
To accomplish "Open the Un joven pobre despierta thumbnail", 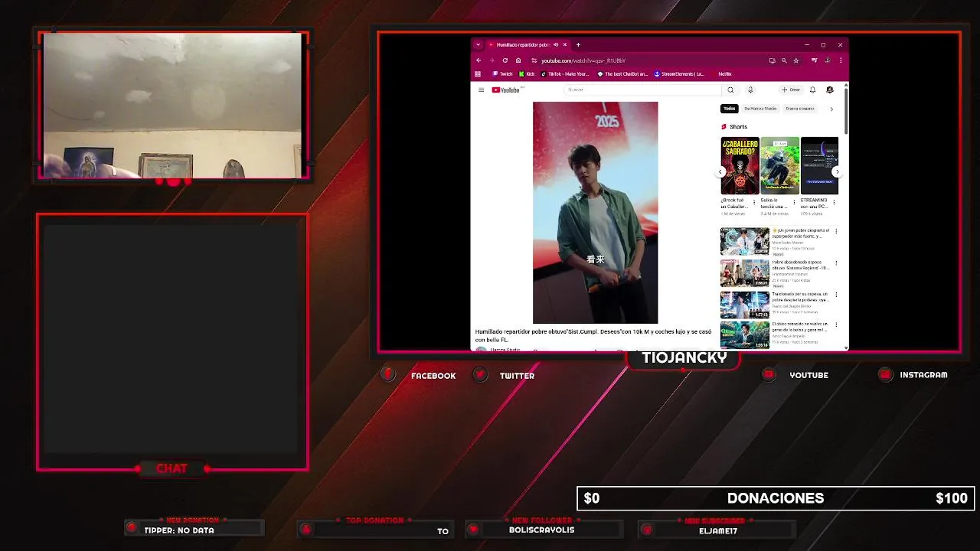I will [x=745, y=241].
